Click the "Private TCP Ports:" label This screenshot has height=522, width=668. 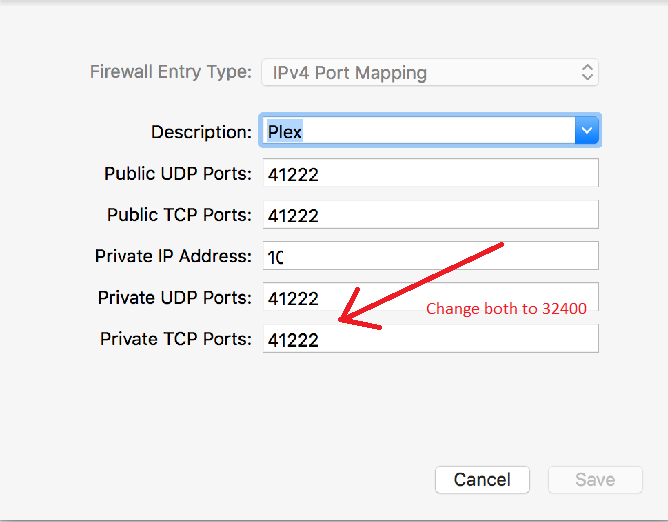coord(176,339)
